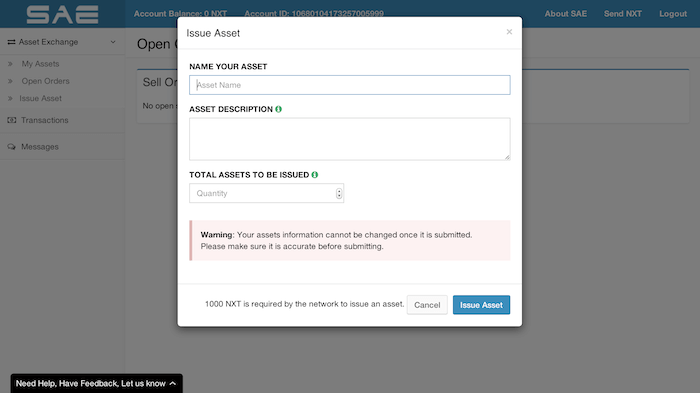Open the Issue Asset sidebar item
Viewport: 700px width, 393px height.
coord(40,99)
